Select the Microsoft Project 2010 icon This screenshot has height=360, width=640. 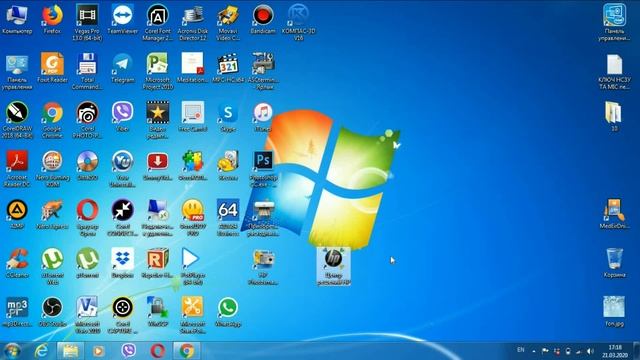[x=158, y=71]
